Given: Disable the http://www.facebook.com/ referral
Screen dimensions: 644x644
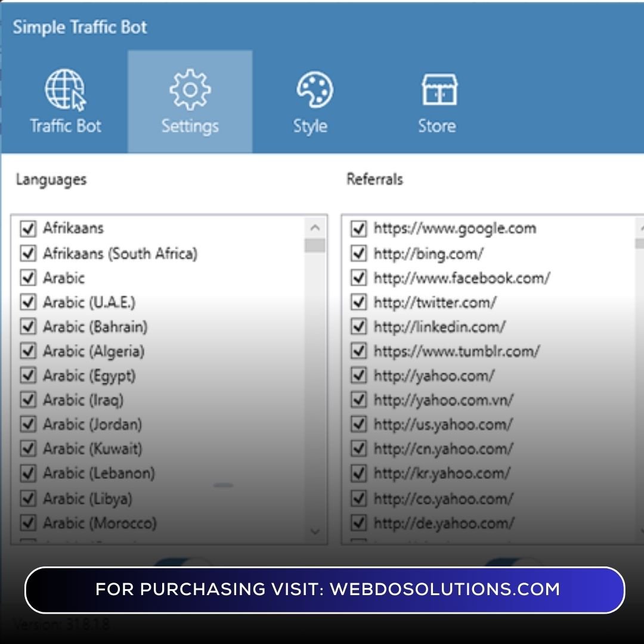Looking at the screenshot, I should [x=358, y=278].
